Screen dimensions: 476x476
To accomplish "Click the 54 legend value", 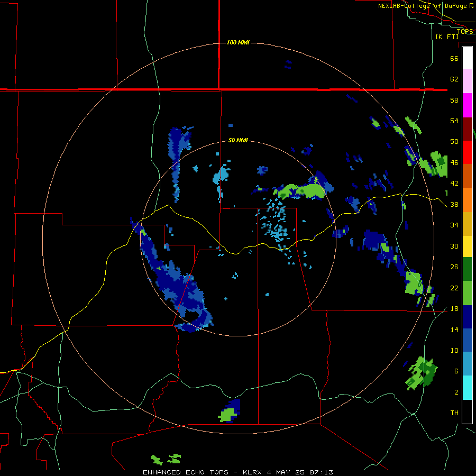I will click(454, 121).
